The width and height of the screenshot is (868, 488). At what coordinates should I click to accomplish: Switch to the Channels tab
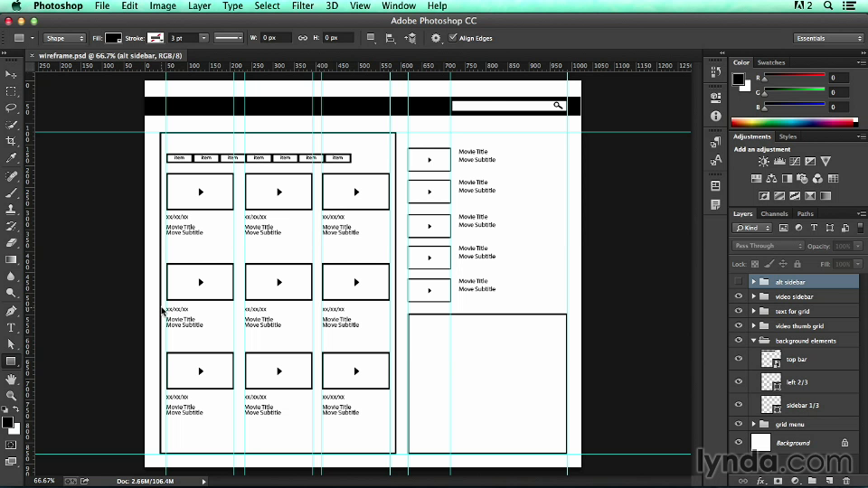(774, 213)
